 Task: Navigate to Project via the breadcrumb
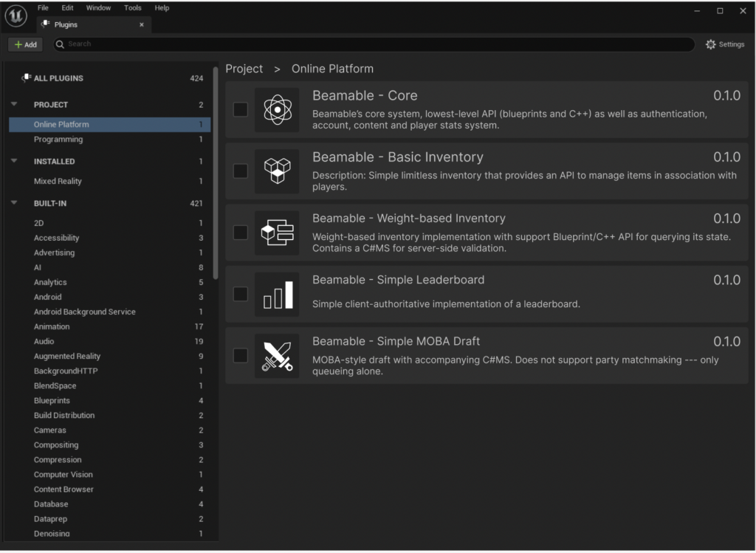(244, 69)
